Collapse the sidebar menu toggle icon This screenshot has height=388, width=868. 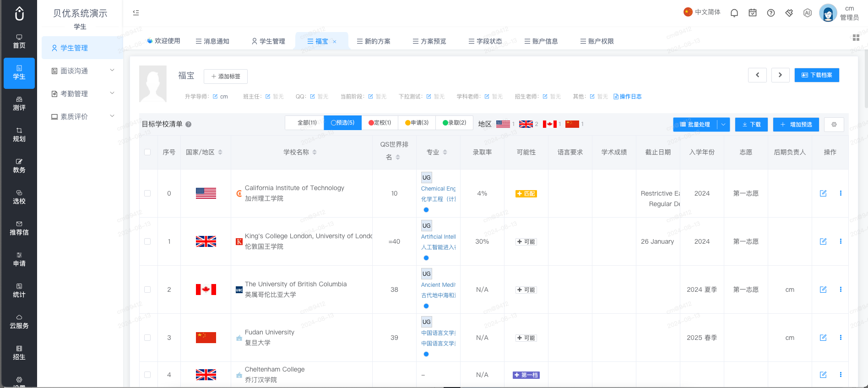click(x=136, y=13)
